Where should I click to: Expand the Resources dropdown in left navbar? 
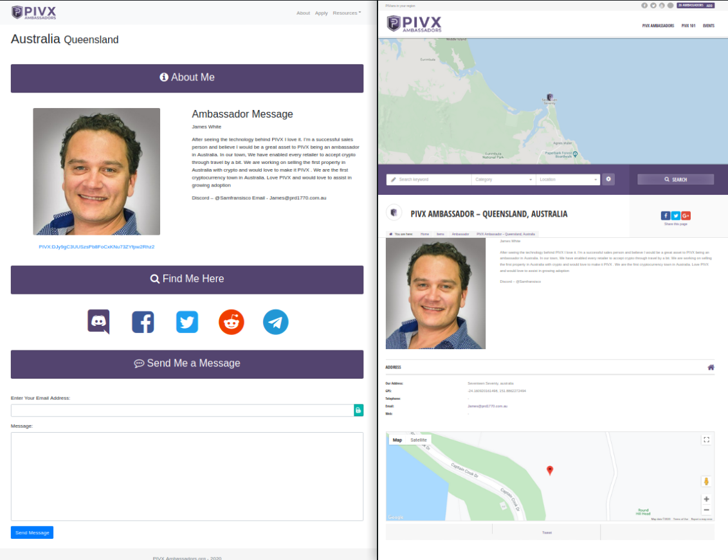[x=347, y=13]
